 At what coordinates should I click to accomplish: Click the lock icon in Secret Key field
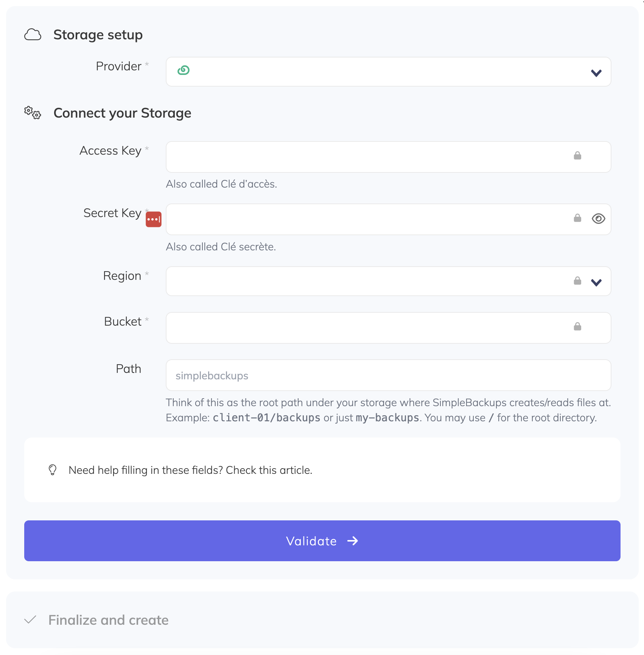[577, 218]
